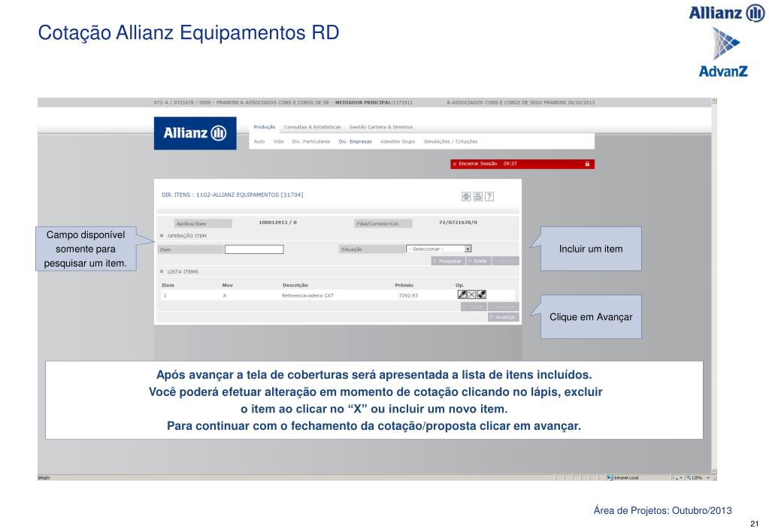Image resolution: width=769 pixels, height=532 pixels.
Task: Open the Consultas & Estatísticas tab
Action: [x=313, y=127]
